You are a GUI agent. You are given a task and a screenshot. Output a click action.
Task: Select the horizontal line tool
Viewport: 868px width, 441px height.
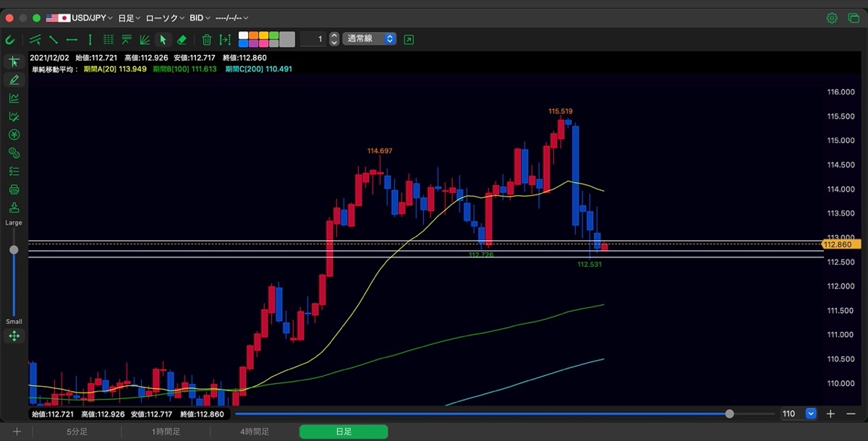(x=72, y=39)
